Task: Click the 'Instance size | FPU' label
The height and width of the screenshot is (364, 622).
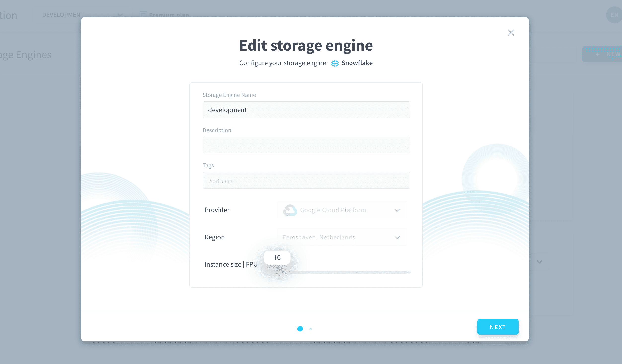Action: click(231, 264)
